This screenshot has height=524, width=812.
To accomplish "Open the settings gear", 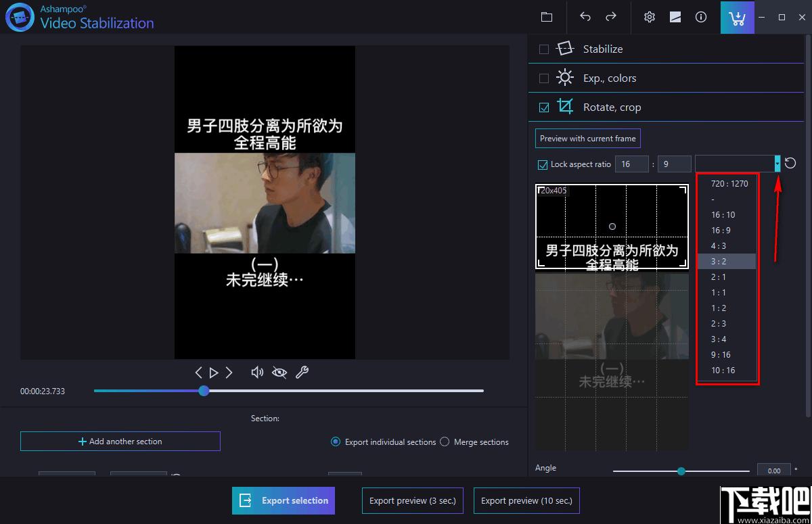I will click(x=650, y=17).
